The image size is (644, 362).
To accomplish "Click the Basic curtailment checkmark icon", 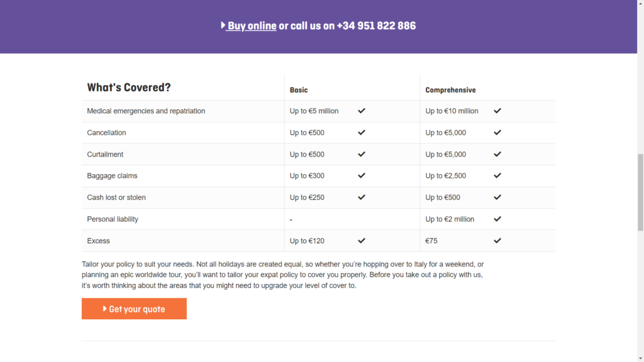I will click(x=362, y=155).
